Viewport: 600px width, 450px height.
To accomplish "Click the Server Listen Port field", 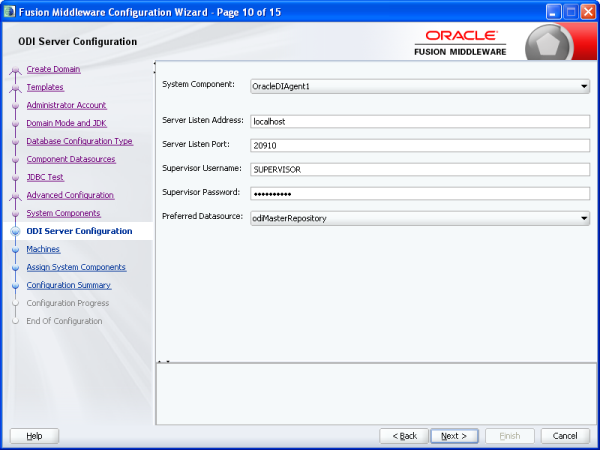I will click(419, 145).
